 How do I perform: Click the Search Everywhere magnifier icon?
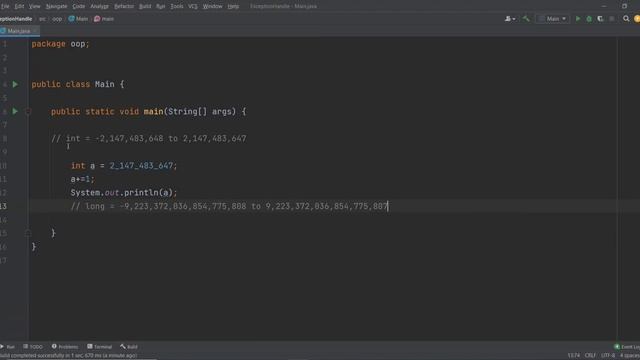[x=626, y=19]
